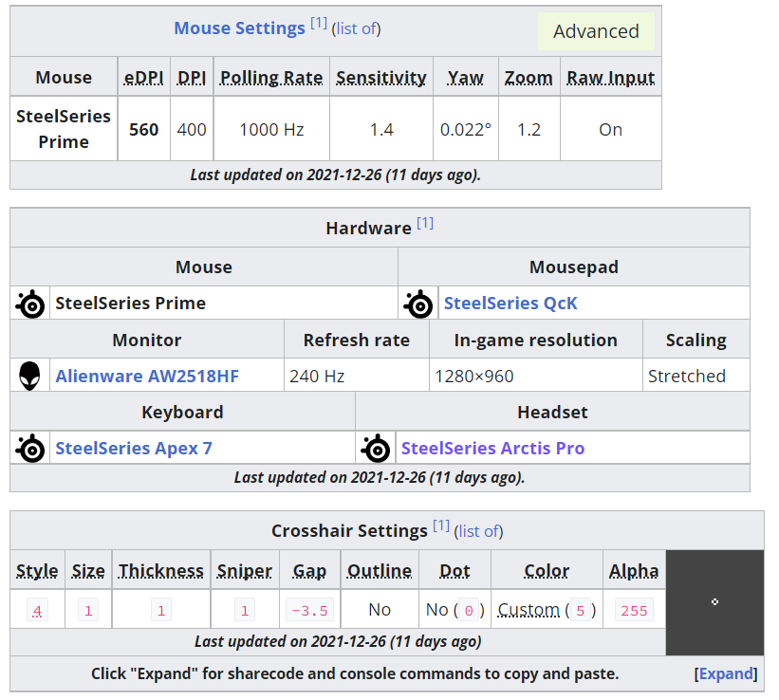Click the DPI value 400
This screenshot has height=700, width=779.
pos(192,129)
